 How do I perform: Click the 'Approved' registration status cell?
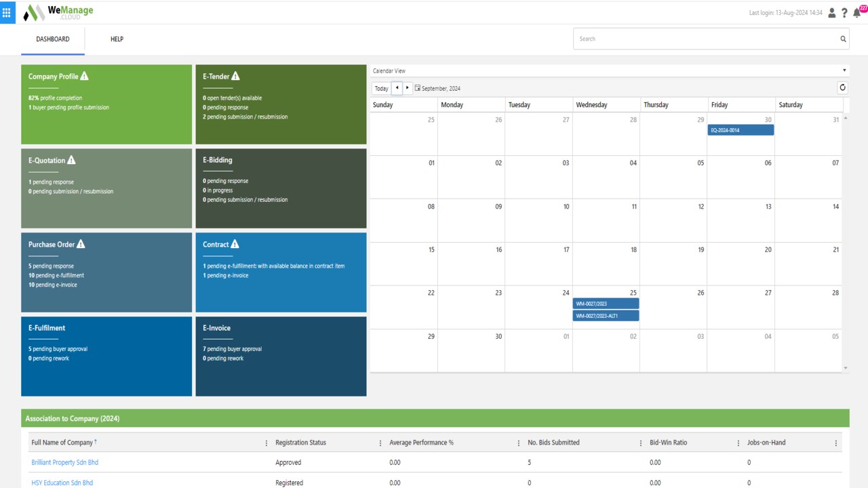click(x=288, y=462)
